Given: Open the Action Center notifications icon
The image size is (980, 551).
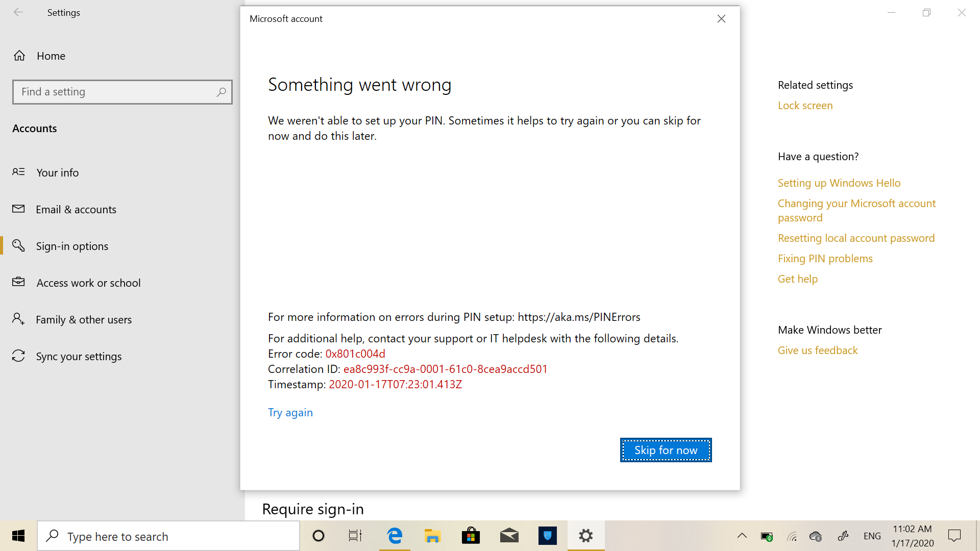Looking at the screenshot, I should coord(954,536).
